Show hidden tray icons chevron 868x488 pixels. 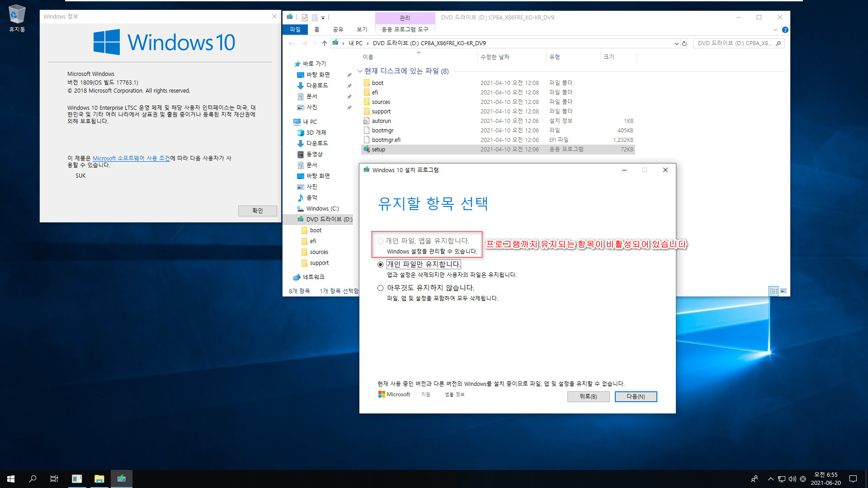[x=770, y=479]
